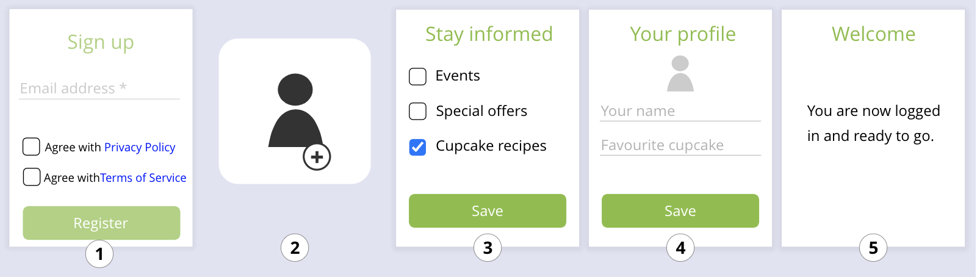Viewport: 980px width, 277px height.
Task: Click the Favourite cupcake input field
Action: click(x=680, y=145)
